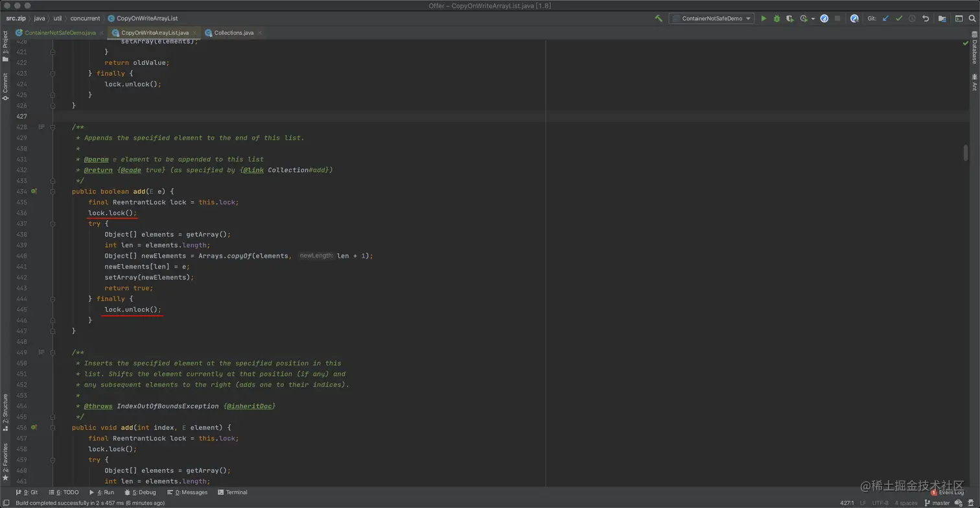The width and height of the screenshot is (980, 508).
Task: Click lock.unlock() on line 445
Action: [x=133, y=309]
